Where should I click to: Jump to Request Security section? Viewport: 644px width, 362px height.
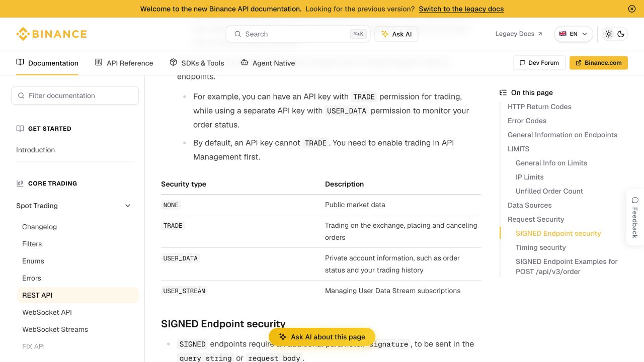point(536,219)
